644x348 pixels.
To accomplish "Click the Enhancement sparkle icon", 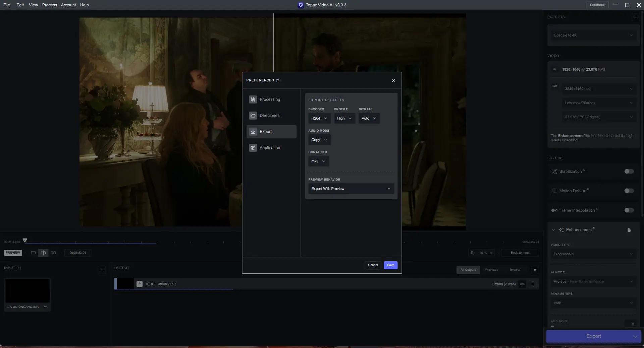I will 561,230.
